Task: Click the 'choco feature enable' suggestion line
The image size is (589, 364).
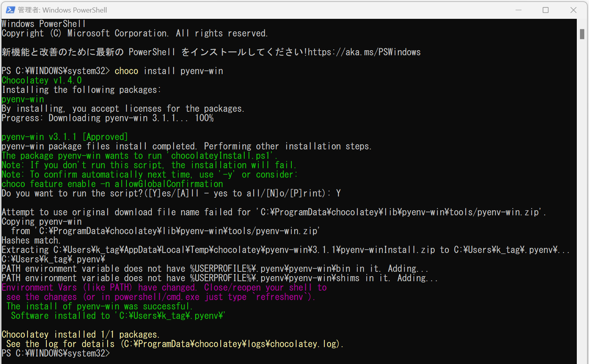Action: (112, 184)
